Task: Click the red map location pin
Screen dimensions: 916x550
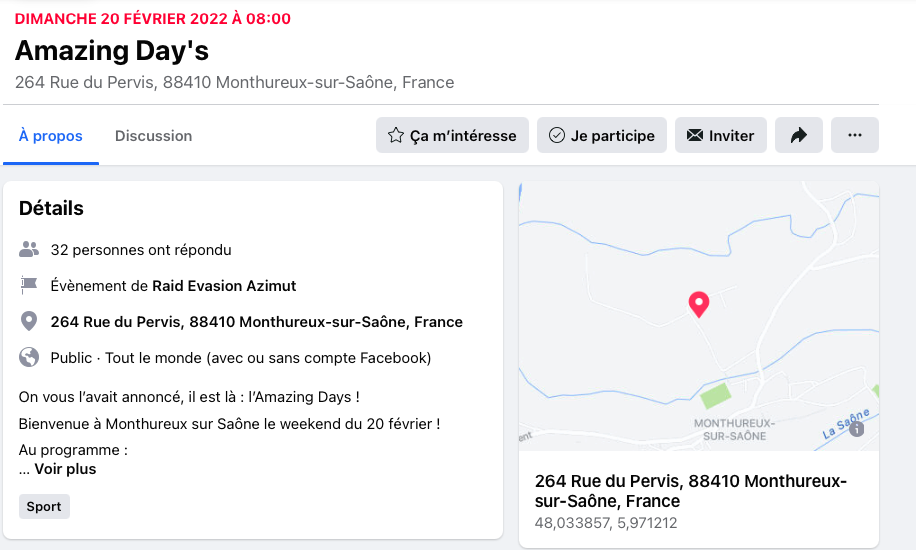Action: 699,304
